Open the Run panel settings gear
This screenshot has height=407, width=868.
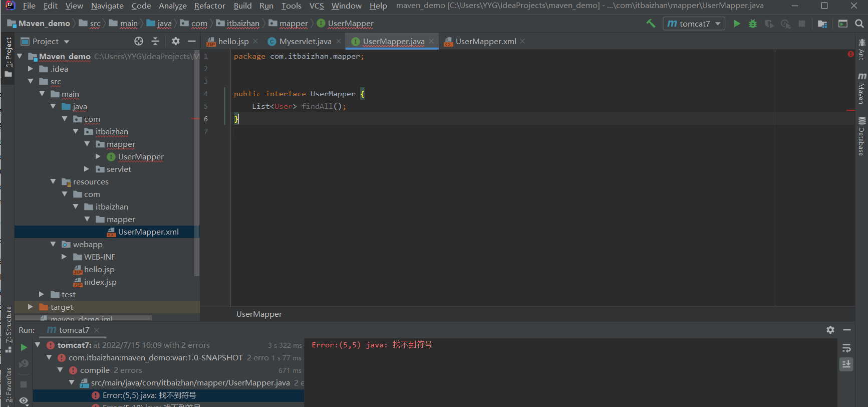pyautogui.click(x=830, y=330)
